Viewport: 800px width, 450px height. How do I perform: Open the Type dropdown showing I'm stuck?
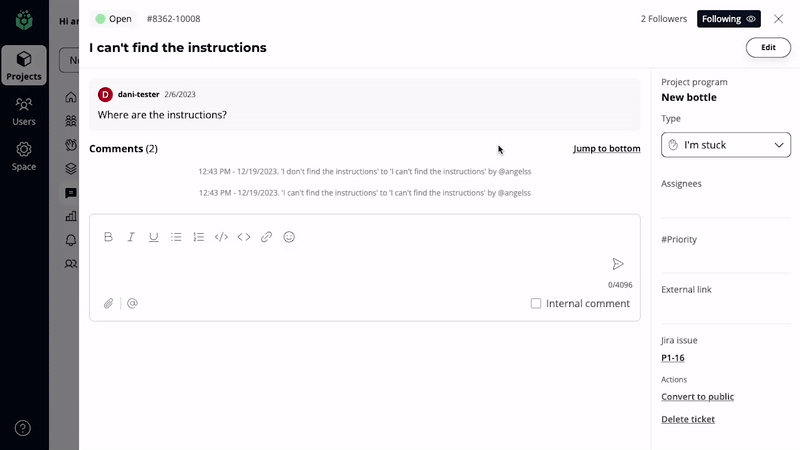click(x=725, y=145)
